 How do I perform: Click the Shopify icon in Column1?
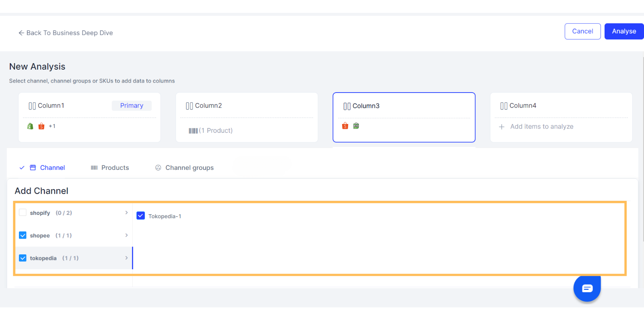(30, 126)
